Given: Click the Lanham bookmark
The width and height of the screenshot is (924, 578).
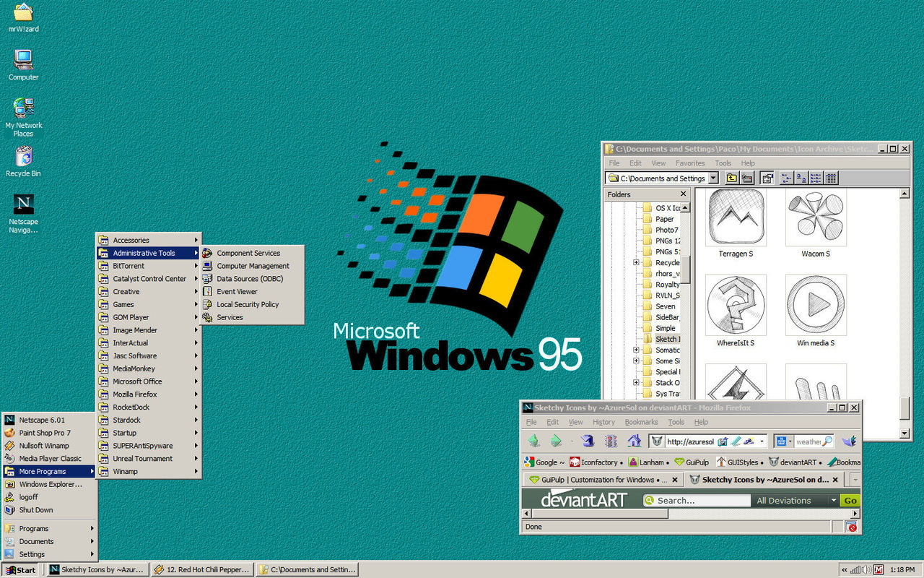Looking at the screenshot, I should 649,462.
